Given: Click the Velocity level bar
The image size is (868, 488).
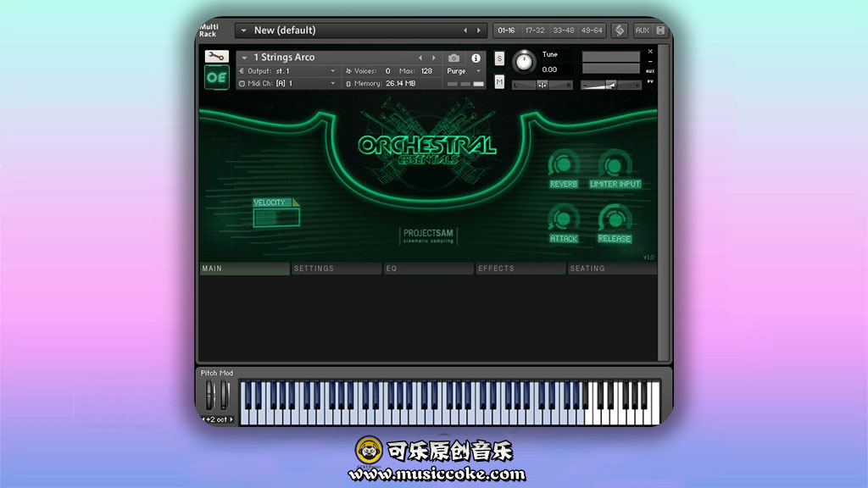Looking at the screenshot, I should (276, 218).
